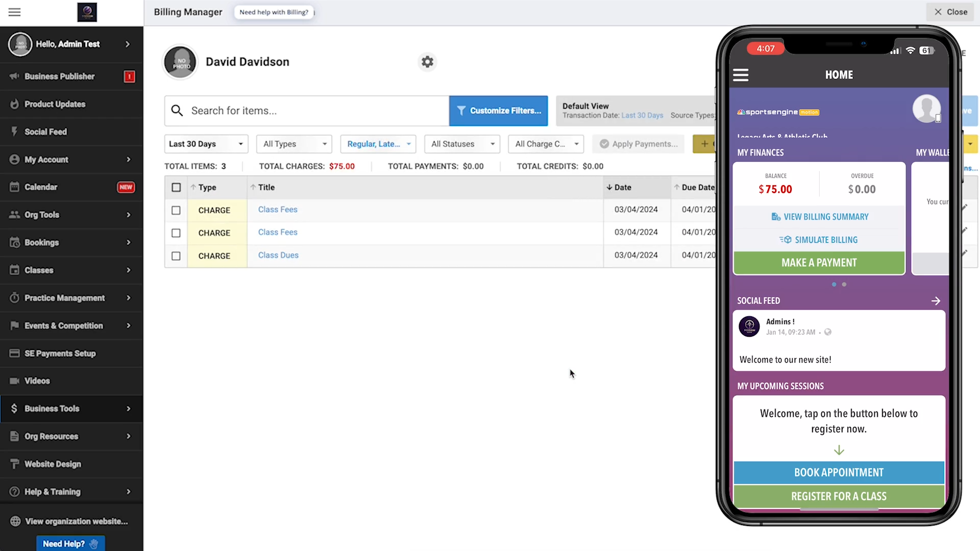Open the first Class Fees link
Viewport: 980px width, 551px height.
pyautogui.click(x=278, y=210)
